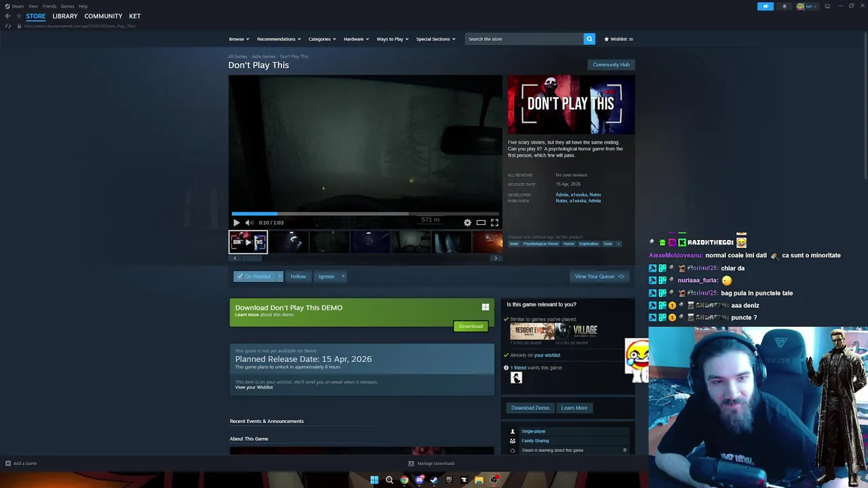
Task: Open View your Wishlist link
Action: point(254,387)
